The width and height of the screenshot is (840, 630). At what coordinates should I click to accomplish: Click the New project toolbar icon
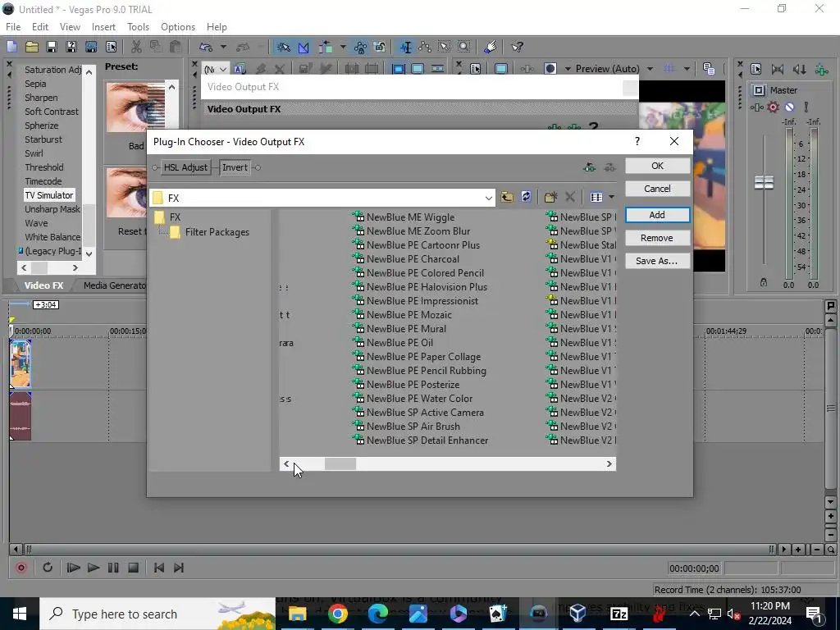11,47
